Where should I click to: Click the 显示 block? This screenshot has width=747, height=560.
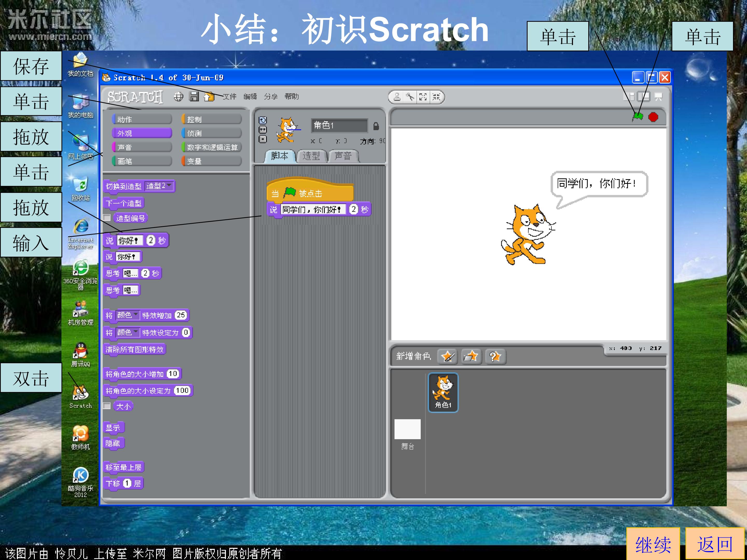[x=113, y=428]
